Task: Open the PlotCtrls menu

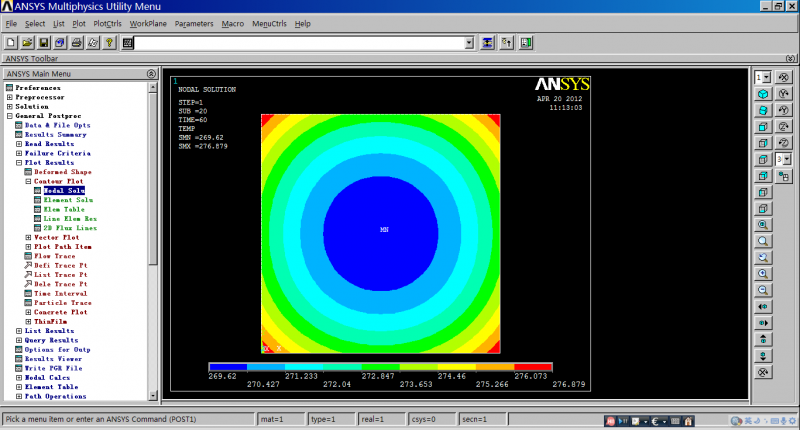Action: (x=107, y=23)
